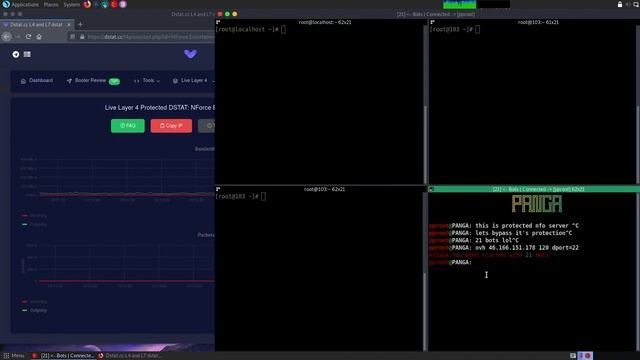Screen dimensions: 640x360
Task: Open the Places menu in top panel
Action: (51, 4)
